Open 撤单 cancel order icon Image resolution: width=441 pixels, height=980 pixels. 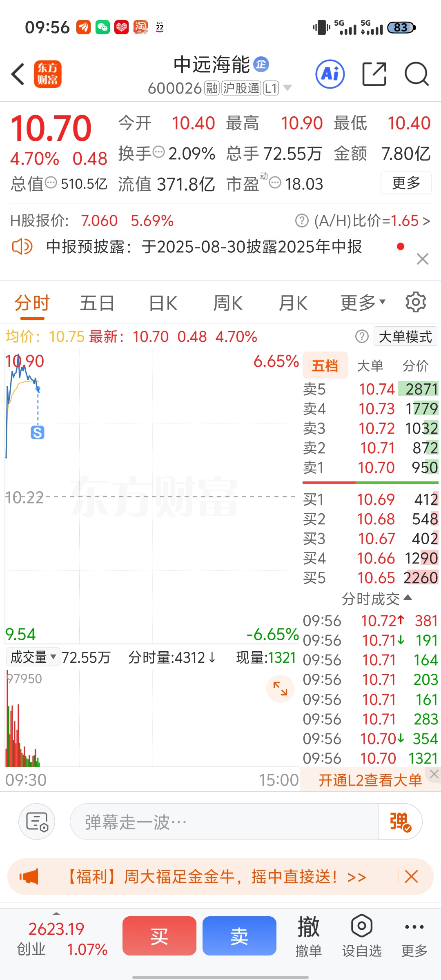[x=309, y=936]
